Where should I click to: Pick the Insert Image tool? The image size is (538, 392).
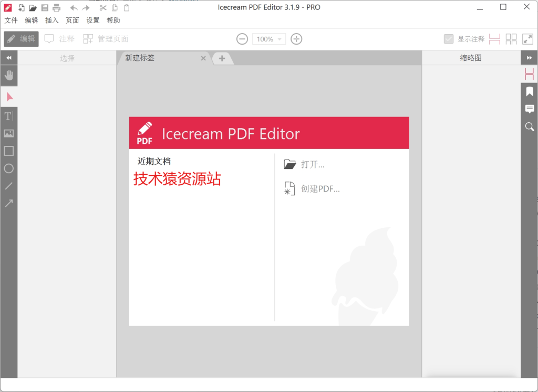[9, 133]
